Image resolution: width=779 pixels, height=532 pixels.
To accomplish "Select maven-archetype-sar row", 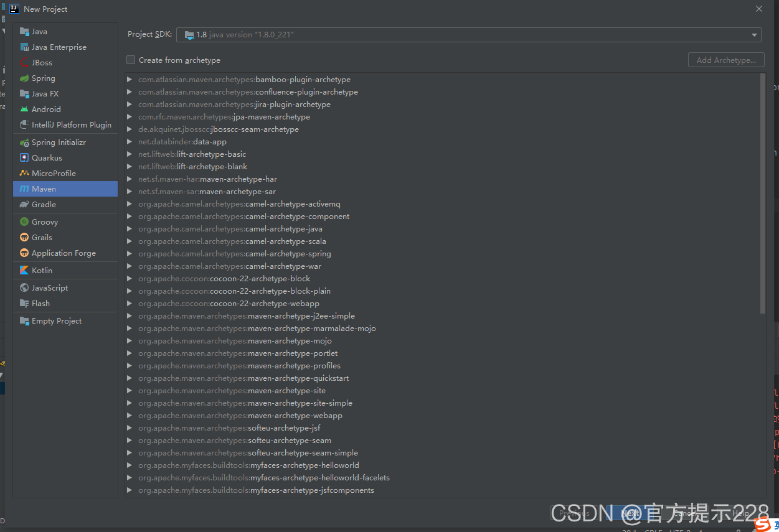I will [443, 192].
